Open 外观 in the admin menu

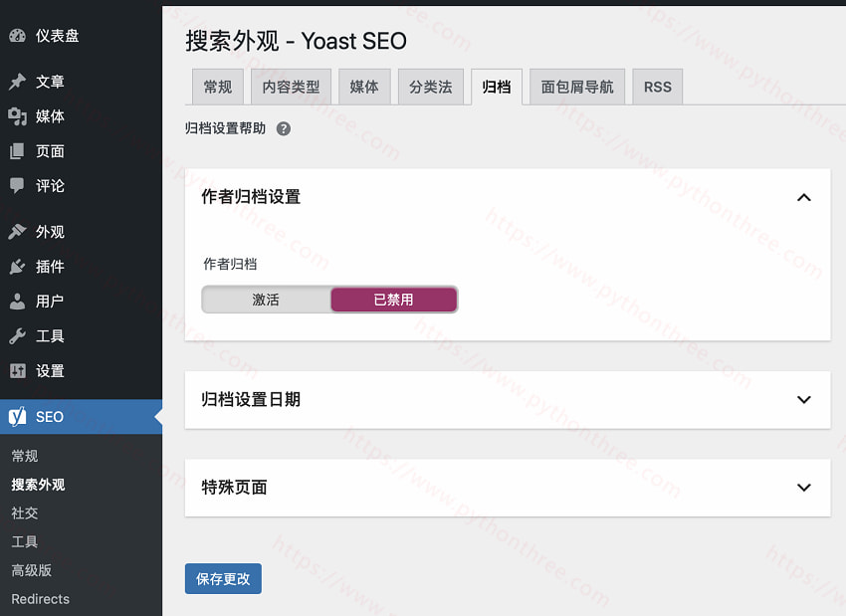pyautogui.click(x=50, y=232)
